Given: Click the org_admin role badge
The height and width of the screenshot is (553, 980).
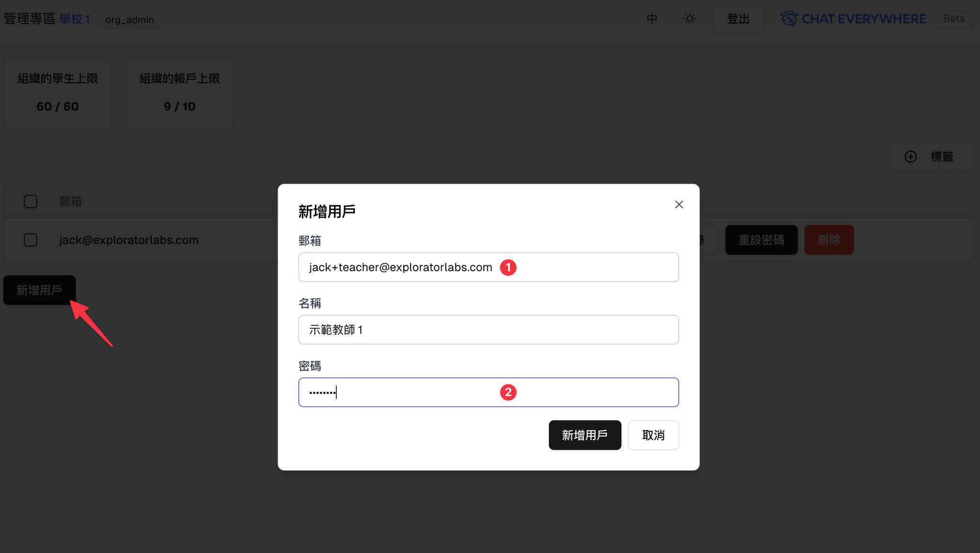Looking at the screenshot, I should click(130, 20).
